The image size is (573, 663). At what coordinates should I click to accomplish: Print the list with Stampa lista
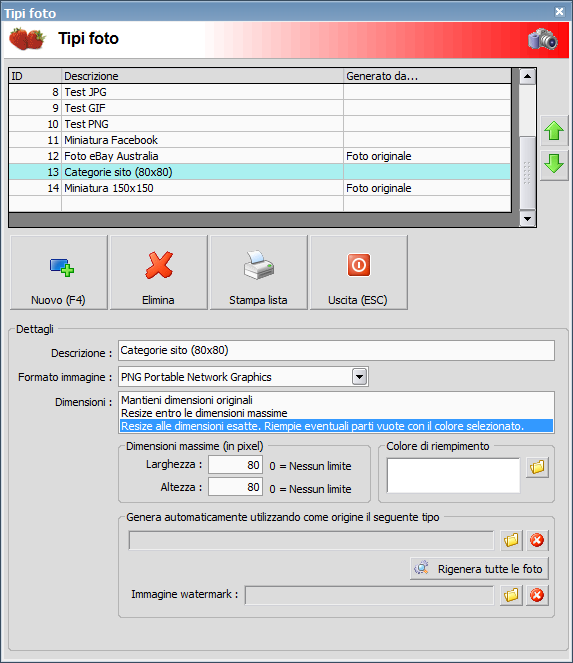tap(258, 273)
